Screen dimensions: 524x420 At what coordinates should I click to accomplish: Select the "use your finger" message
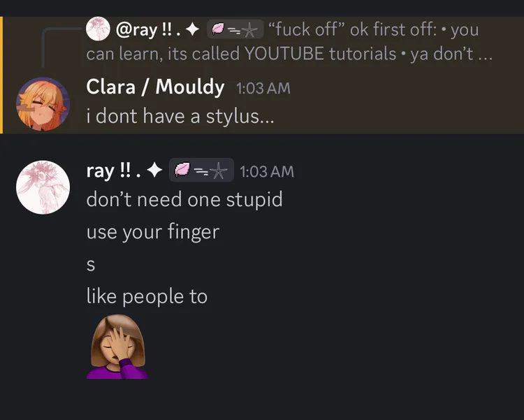point(152,231)
